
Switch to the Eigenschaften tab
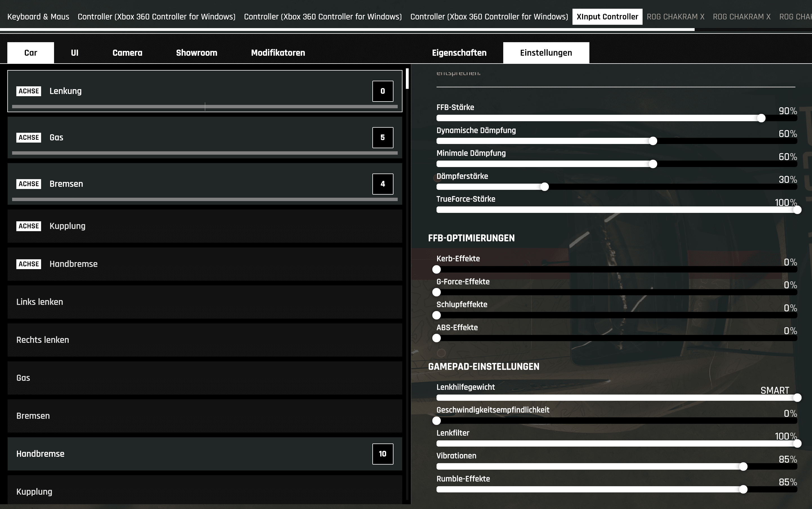[459, 53]
